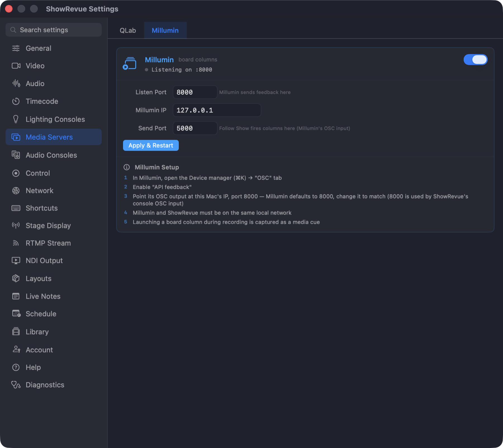503x448 pixels.
Task: Select the Shortcuts keyboard icon
Action: coord(16,208)
